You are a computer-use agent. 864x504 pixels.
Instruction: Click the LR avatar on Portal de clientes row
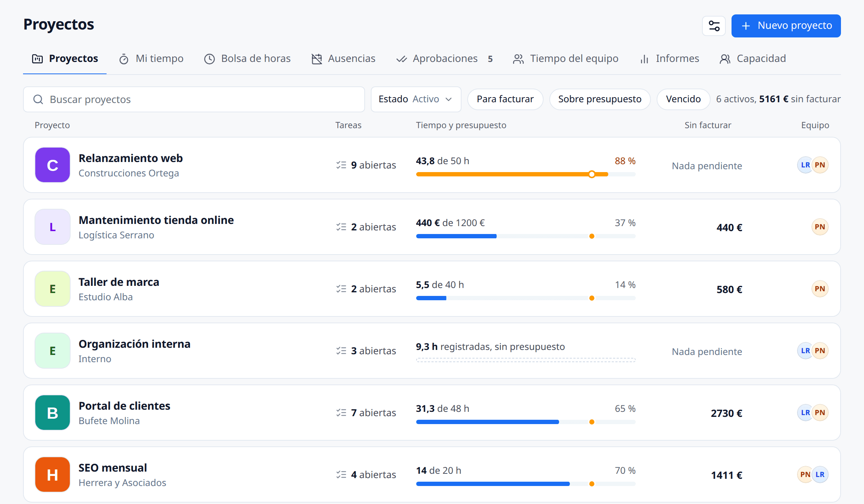(805, 413)
